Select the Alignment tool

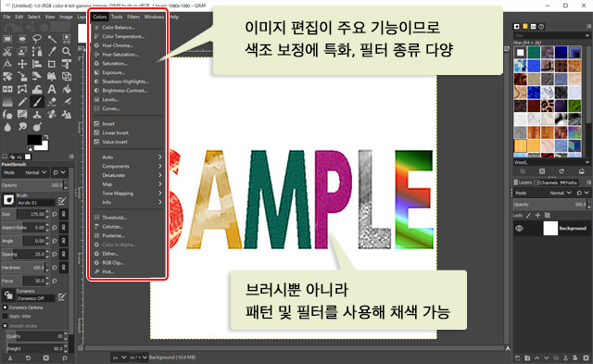tap(37, 64)
